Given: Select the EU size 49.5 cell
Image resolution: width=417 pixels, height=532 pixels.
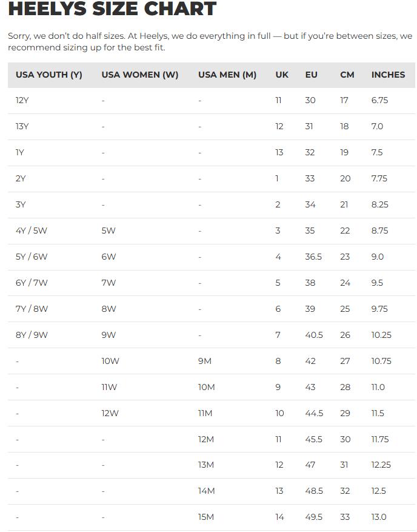Looking at the screenshot, I should pos(314,517).
